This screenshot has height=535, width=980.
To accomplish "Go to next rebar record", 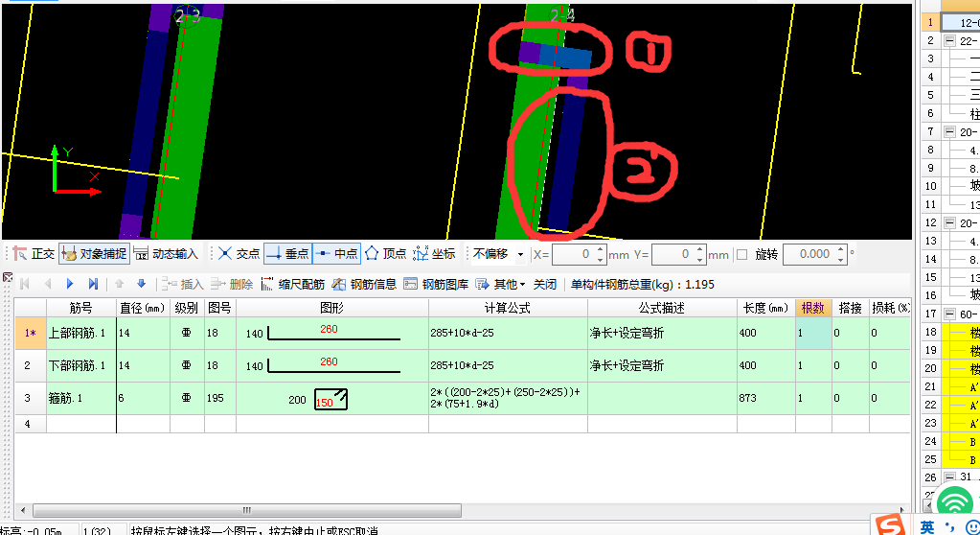I will [x=70, y=284].
